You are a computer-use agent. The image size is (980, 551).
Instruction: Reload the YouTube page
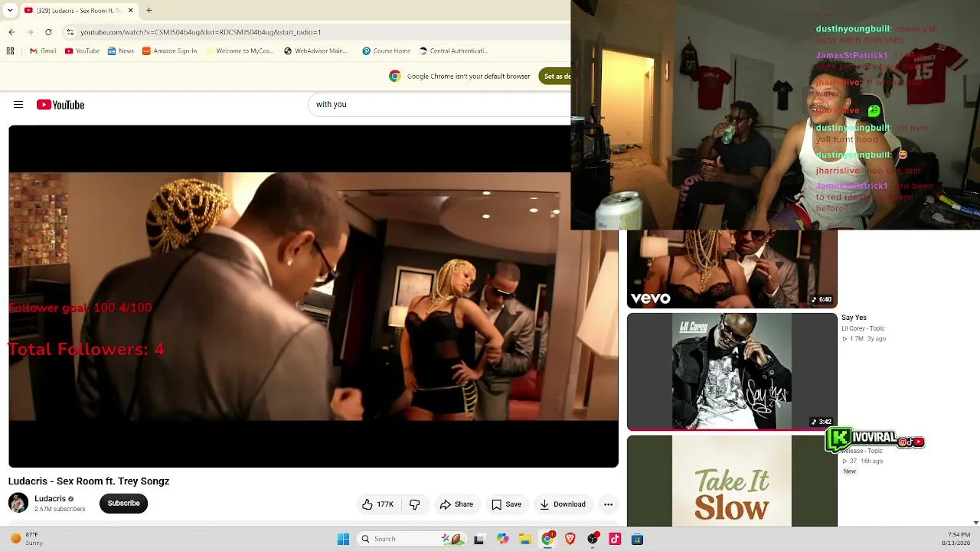click(x=48, y=32)
